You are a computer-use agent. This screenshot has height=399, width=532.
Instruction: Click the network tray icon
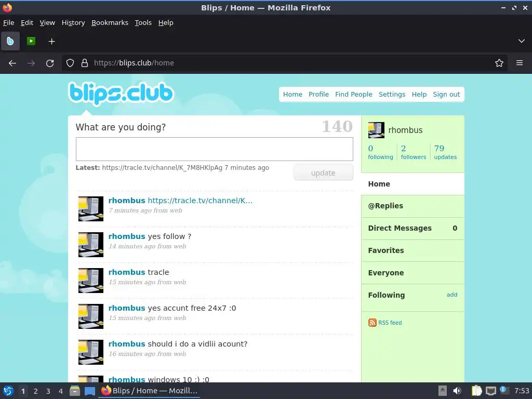tap(490, 391)
